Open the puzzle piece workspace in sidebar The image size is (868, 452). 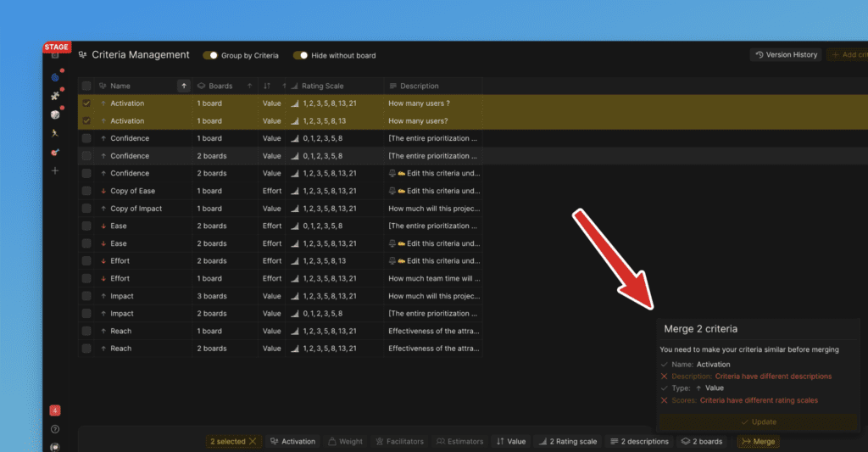tap(55, 96)
